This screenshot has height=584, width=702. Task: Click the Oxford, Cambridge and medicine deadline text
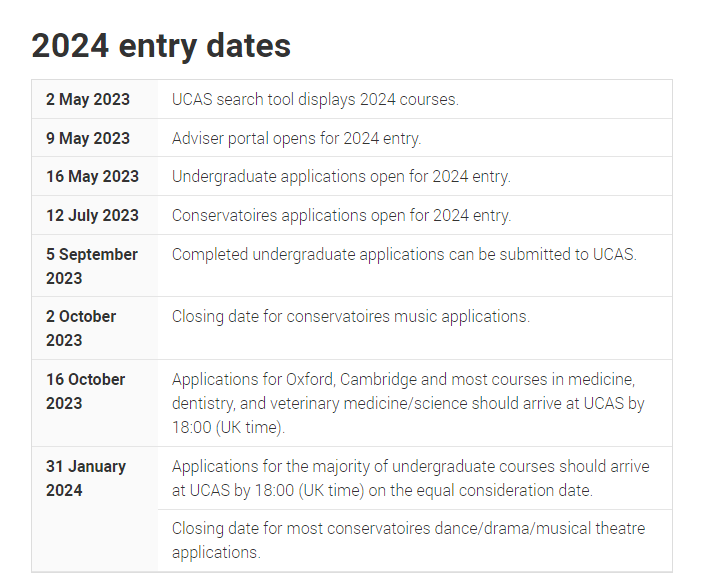tap(403, 379)
